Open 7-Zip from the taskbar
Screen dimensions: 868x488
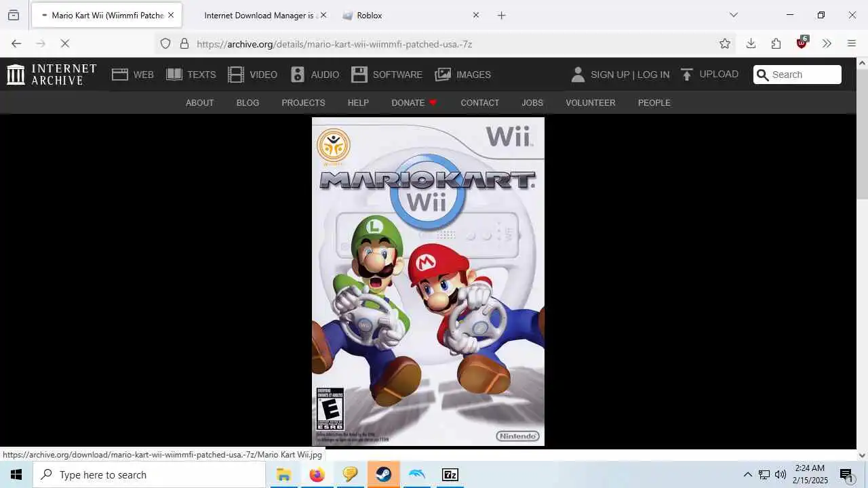click(450, 474)
